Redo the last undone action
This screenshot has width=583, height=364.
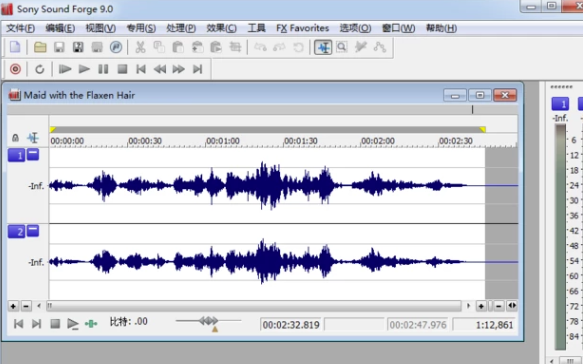coord(279,47)
